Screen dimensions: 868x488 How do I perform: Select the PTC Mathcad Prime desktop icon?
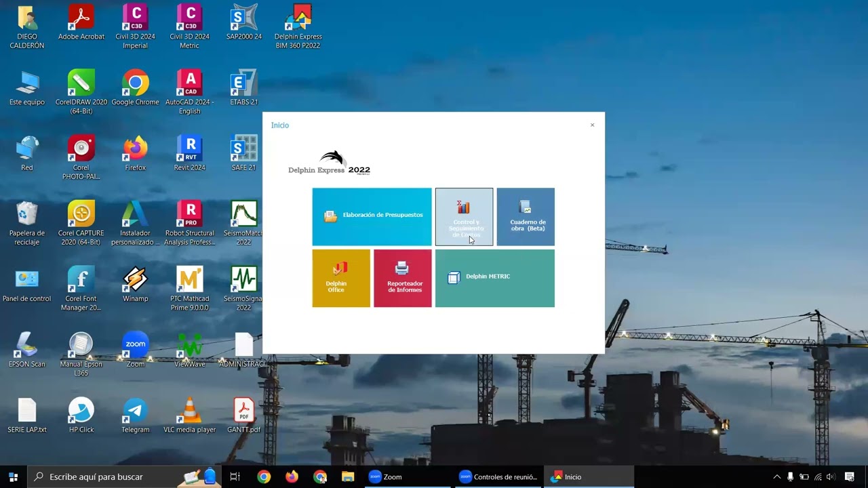[190, 289]
